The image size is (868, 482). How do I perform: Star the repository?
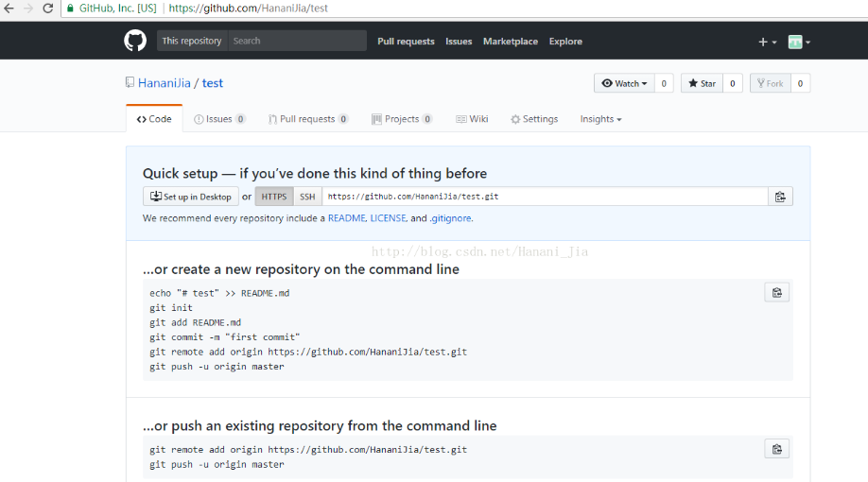702,83
